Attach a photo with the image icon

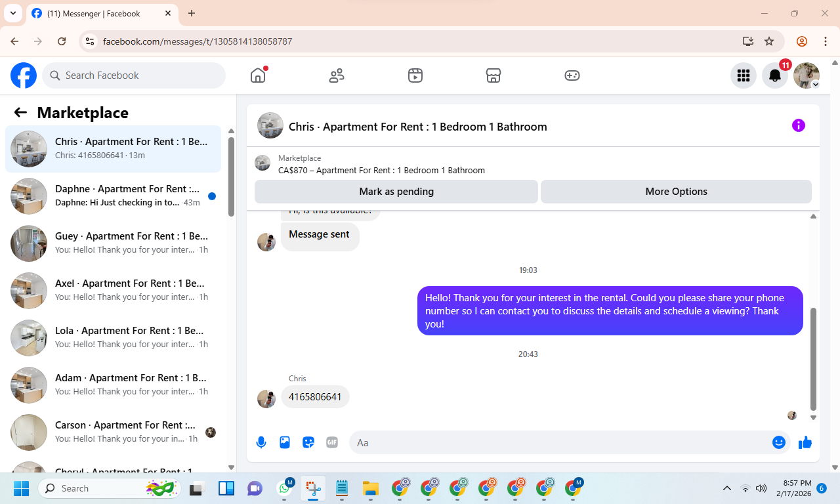285,442
